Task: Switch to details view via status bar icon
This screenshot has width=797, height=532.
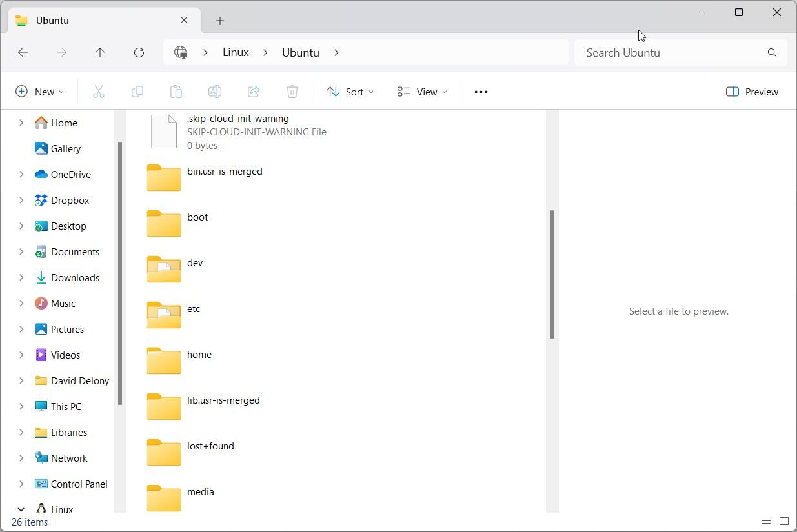Action: (x=765, y=522)
